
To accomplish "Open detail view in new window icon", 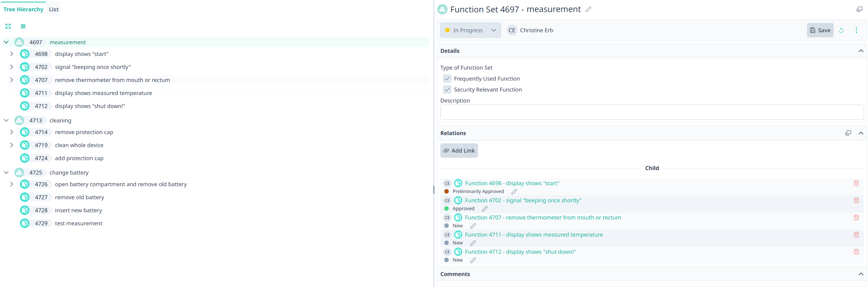I will 859,9.
